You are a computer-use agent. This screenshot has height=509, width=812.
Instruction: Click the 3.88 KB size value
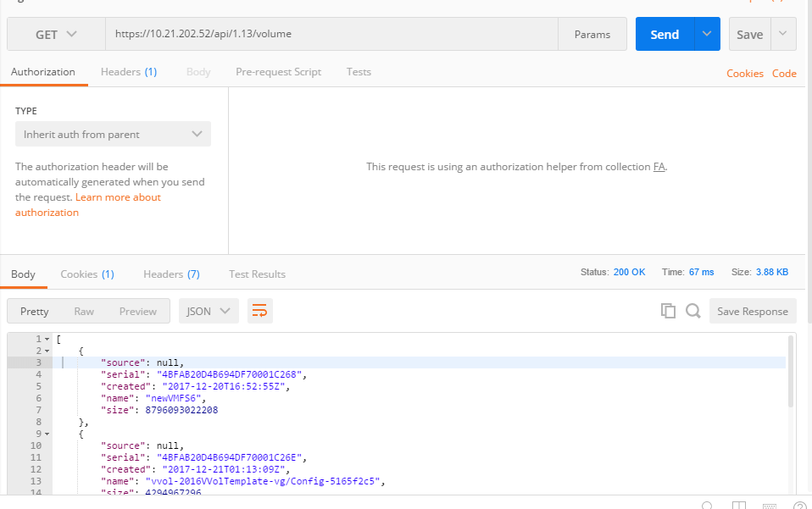(x=772, y=272)
